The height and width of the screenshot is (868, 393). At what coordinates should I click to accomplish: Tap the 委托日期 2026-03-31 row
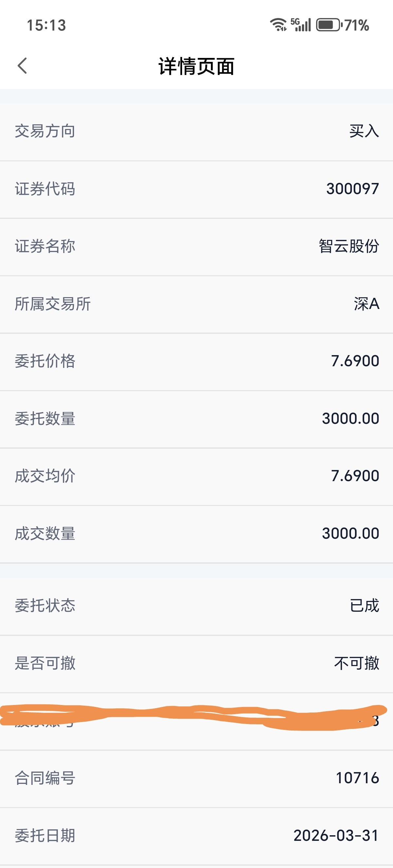[x=196, y=836]
